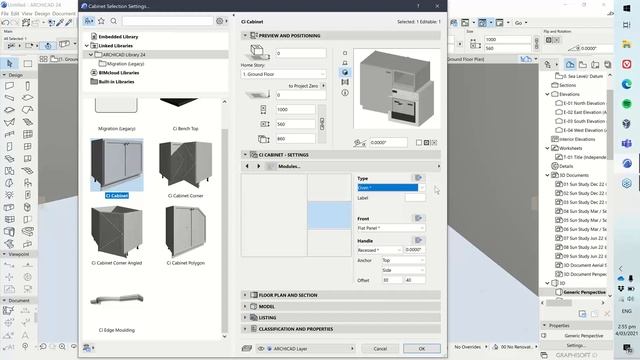Select Ci Cabinet Corner thumbnail
This screenshot has width=640, height=360.
(x=185, y=164)
